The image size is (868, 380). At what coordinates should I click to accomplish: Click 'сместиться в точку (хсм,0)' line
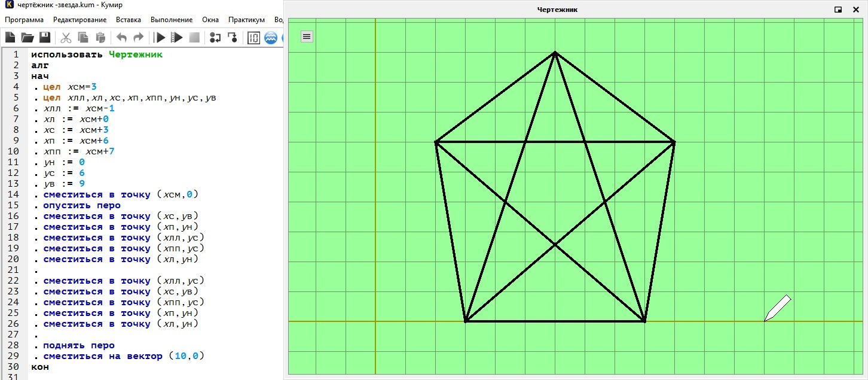point(120,194)
